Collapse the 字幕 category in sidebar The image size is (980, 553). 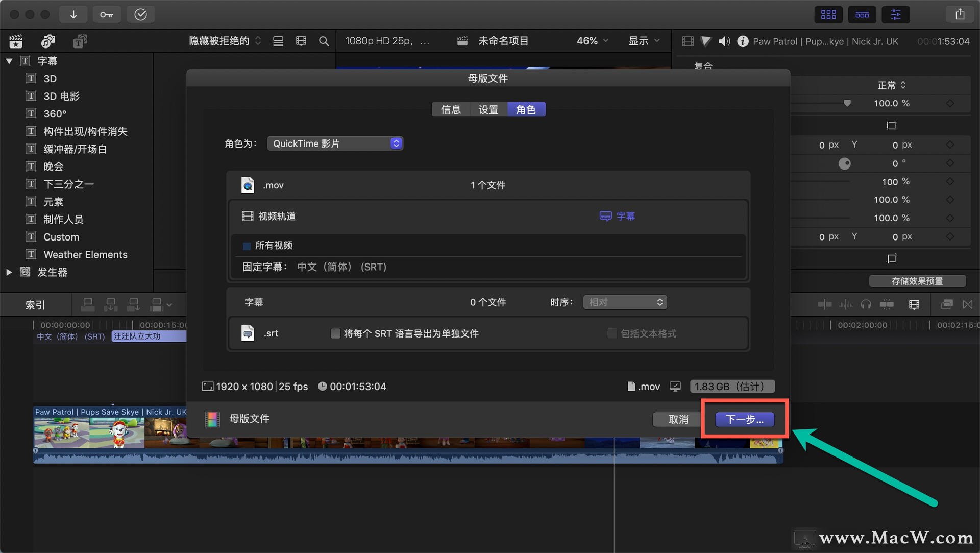click(x=9, y=61)
